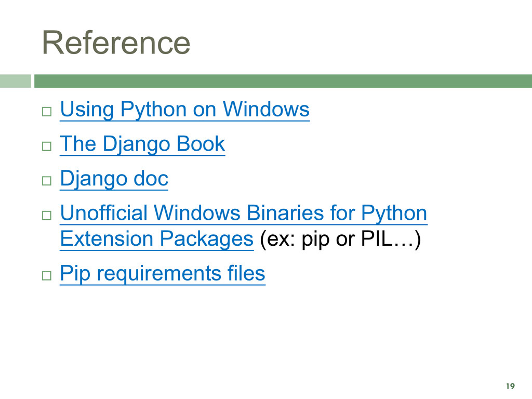Viewport: 532px width, 399px height.
Task: Click bullet square beside Pip requirements files
Action: pos(47,275)
